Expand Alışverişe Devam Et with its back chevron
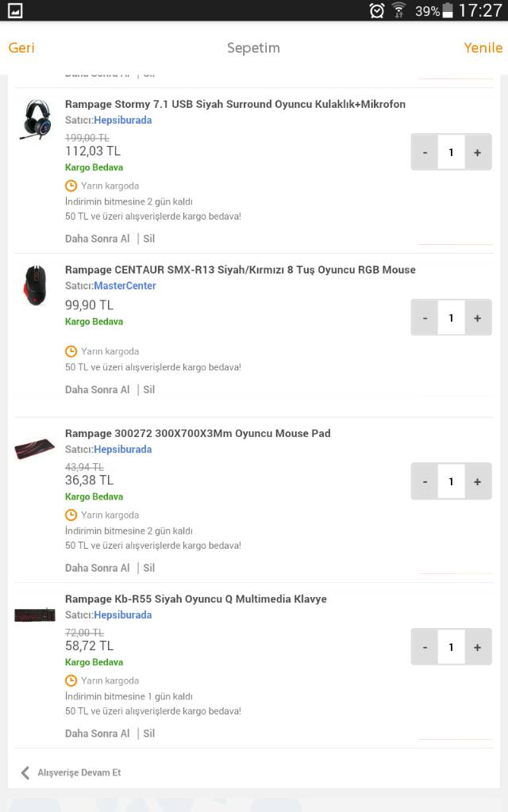508x812 pixels. coord(25,772)
